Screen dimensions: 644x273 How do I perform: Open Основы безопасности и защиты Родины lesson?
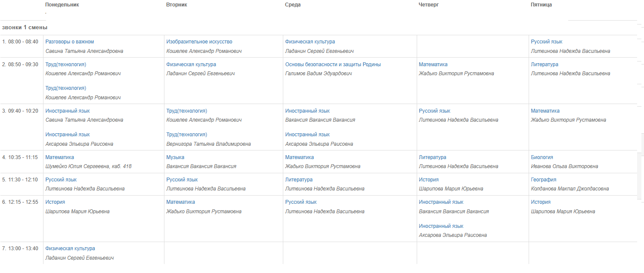coord(333,64)
